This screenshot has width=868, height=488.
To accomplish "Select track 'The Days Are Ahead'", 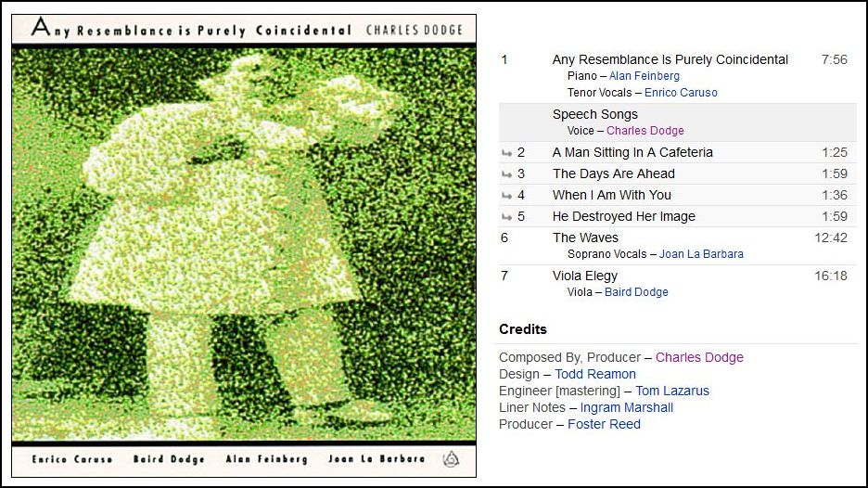I will (613, 173).
